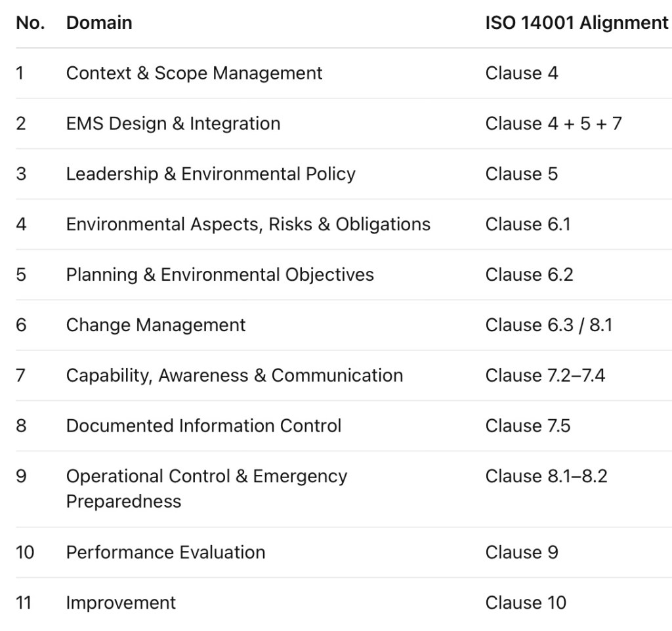672x631 pixels.
Task: Click the ISO 14001 Alignment column header
Action: (x=576, y=23)
